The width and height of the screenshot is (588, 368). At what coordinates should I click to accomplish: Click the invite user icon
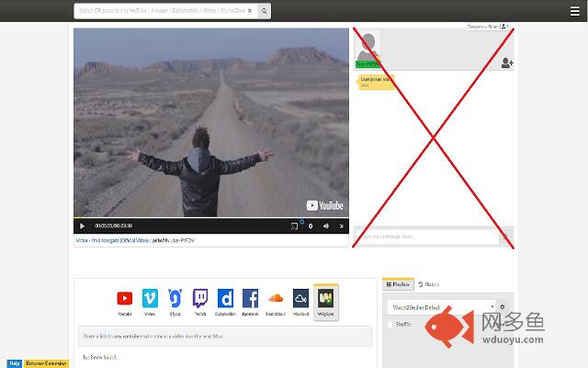[507, 63]
